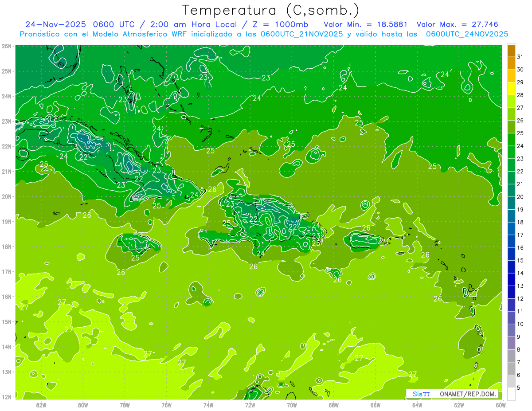532x411 pixels.
Task: Click the '80W' longitude axis label
Action: [x=83, y=405]
